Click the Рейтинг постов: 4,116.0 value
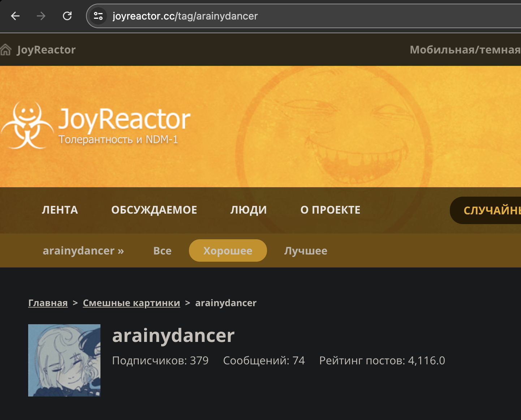The height and width of the screenshot is (420, 521). pyautogui.click(x=382, y=360)
